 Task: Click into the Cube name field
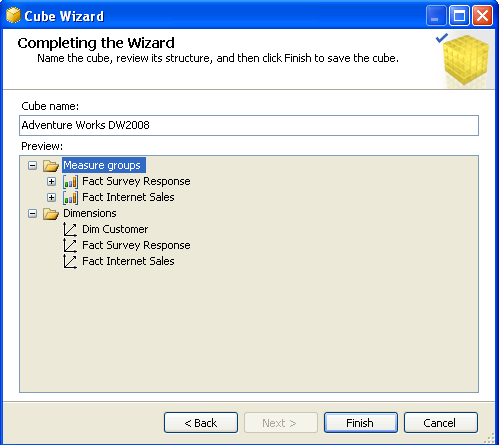pyautogui.click(x=249, y=125)
